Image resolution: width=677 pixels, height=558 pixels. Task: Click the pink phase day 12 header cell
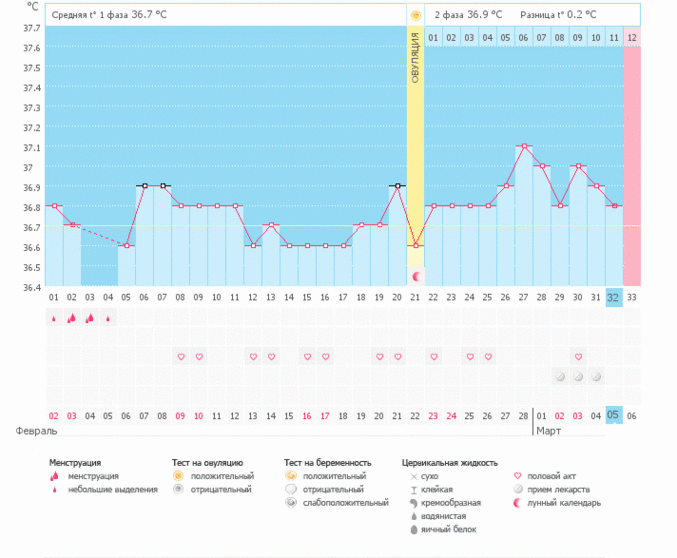coord(632,37)
